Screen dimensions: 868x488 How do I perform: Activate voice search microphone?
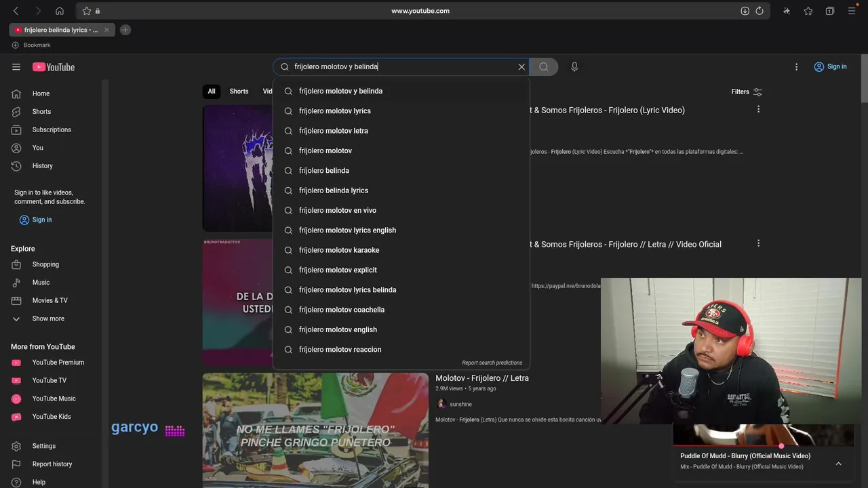[574, 67]
